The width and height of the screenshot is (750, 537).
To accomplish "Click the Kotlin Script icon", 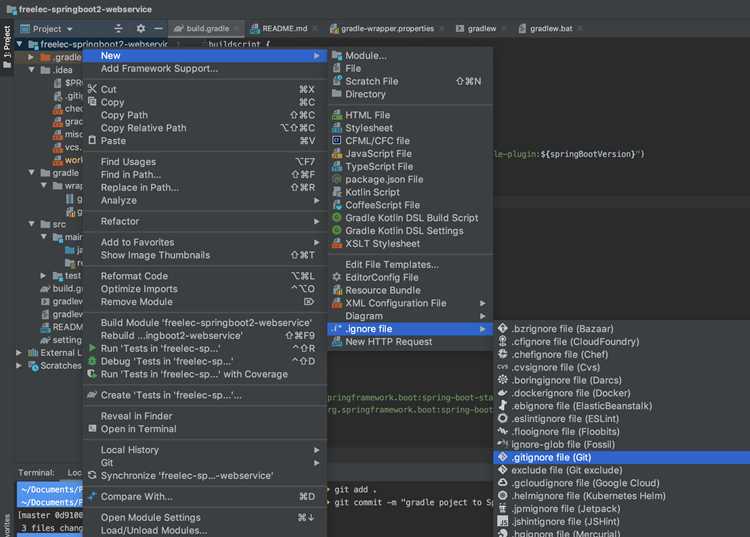I will tap(337, 192).
